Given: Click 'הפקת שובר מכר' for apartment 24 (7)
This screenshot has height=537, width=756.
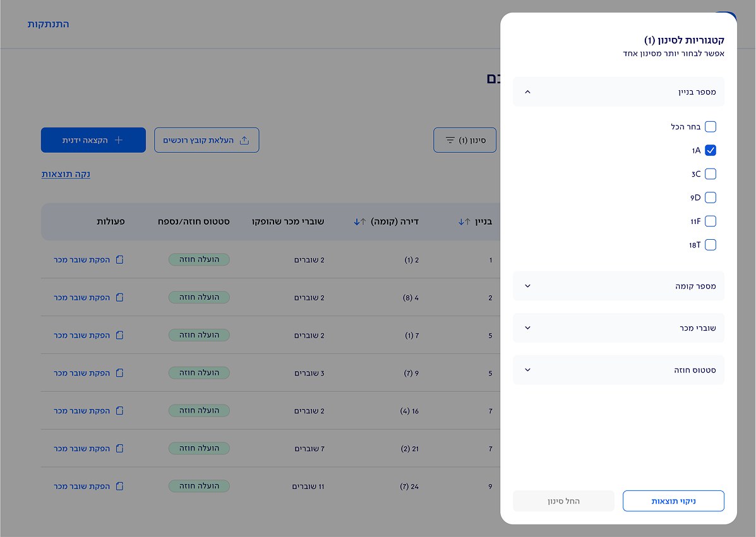Looking at the screenshot, I should [x=88, y=487].
